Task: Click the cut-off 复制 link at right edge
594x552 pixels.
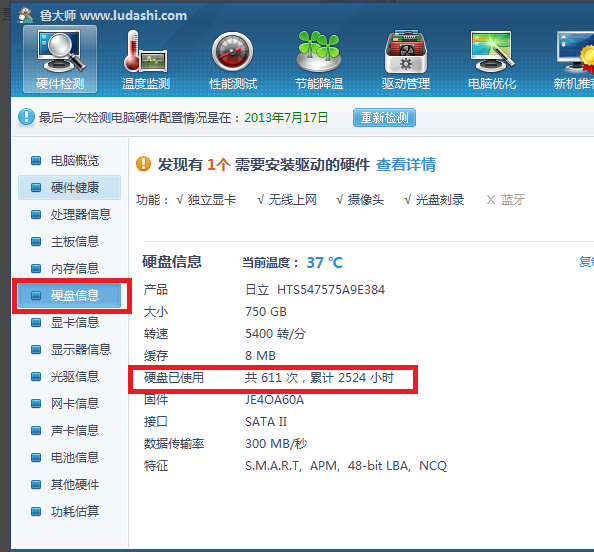Action: [586, 262]
